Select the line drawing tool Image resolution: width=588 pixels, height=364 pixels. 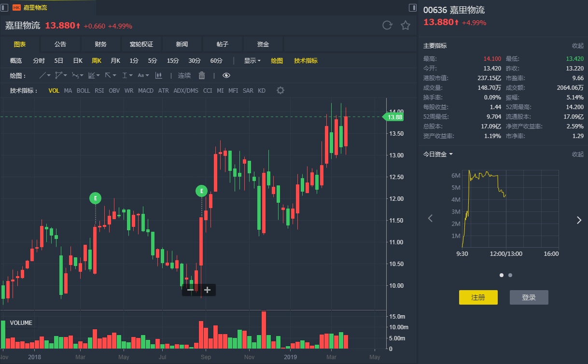point(42,75)
